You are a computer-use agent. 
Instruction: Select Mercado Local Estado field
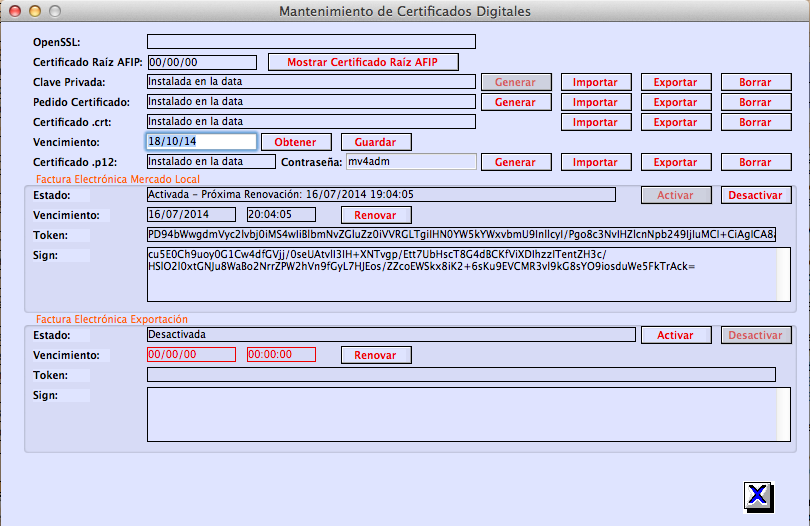381,195
